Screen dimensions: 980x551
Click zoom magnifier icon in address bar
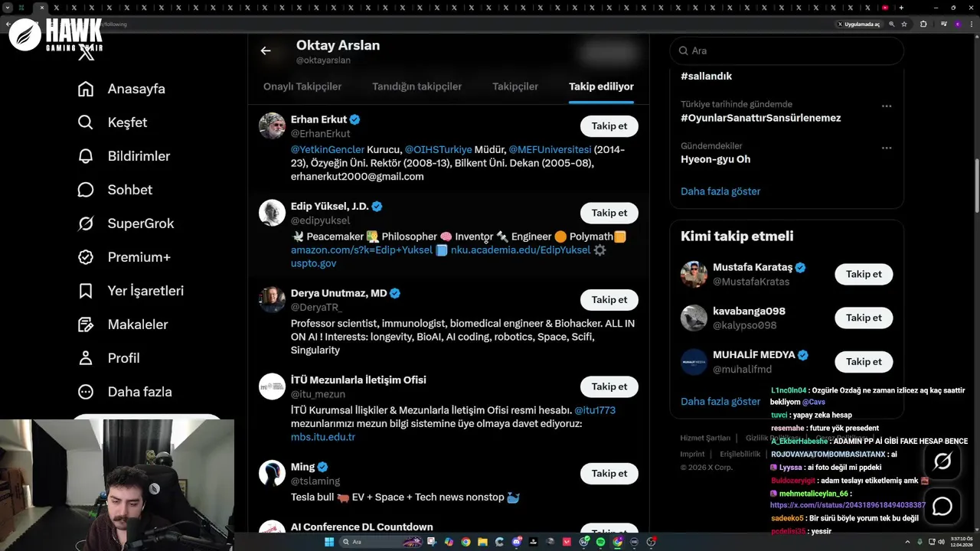[891, 24]
